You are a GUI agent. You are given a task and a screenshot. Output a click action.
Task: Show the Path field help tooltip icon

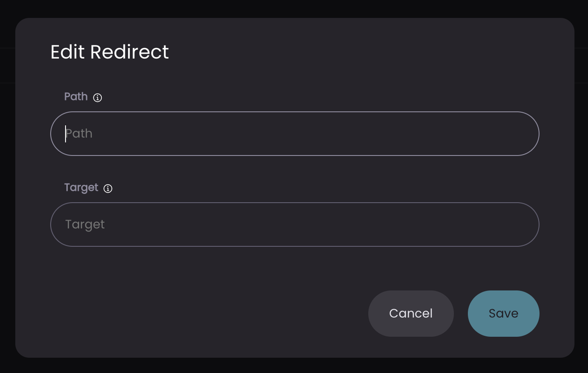coord(98,98)
